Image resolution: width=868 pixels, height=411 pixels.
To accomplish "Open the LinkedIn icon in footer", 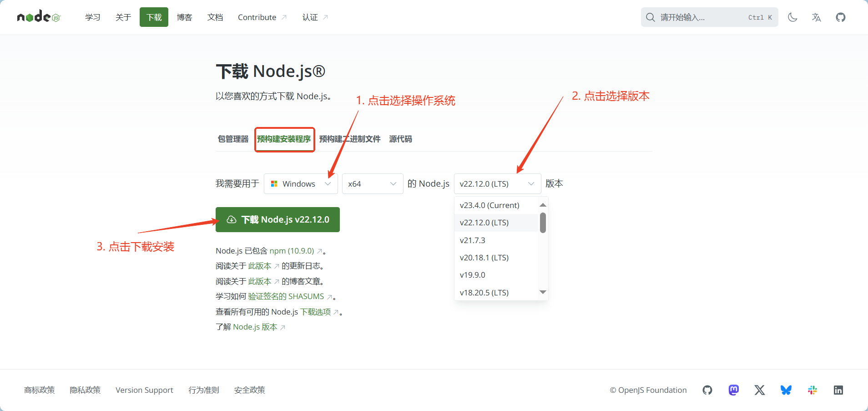I will point(838,390).
